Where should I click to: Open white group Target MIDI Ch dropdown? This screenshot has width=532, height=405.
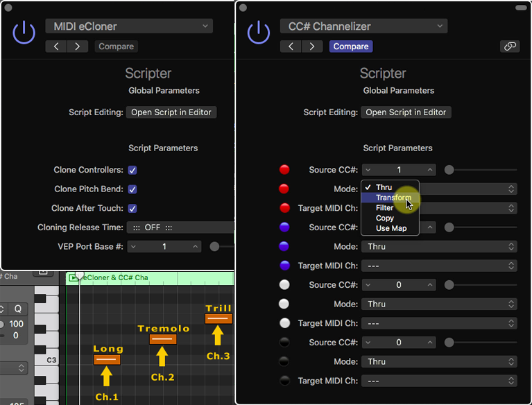pyautogui.click(x=439, y=323)
